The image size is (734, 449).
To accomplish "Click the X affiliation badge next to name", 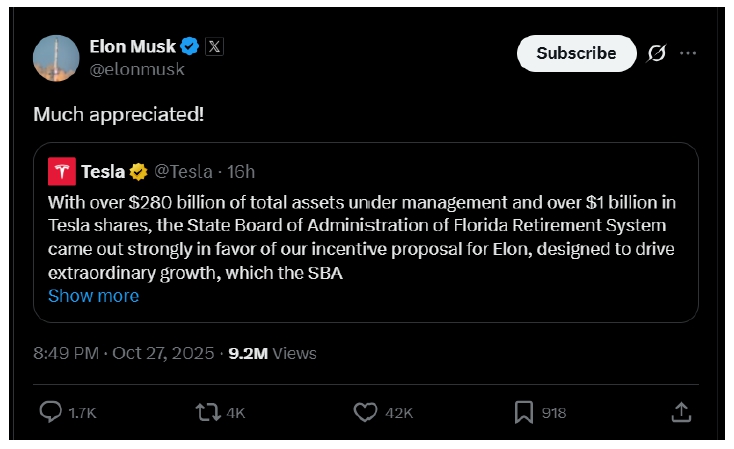I will click(x=215, y=46).
